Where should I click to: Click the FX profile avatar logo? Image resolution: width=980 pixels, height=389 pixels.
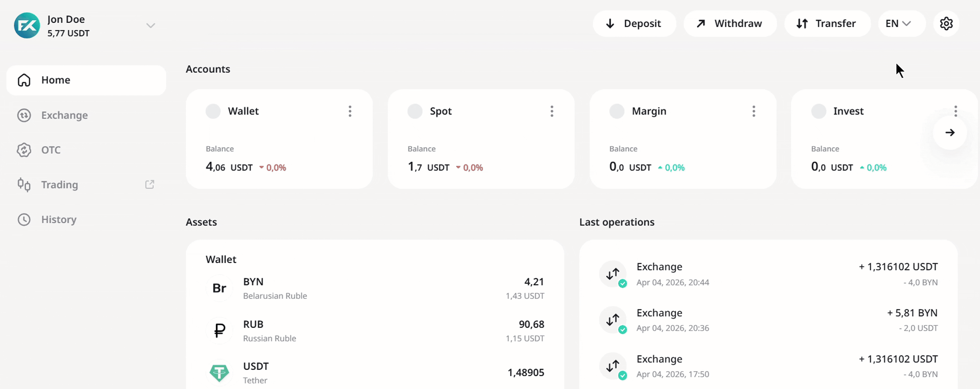pyautogui.click(x=27, y=25)
